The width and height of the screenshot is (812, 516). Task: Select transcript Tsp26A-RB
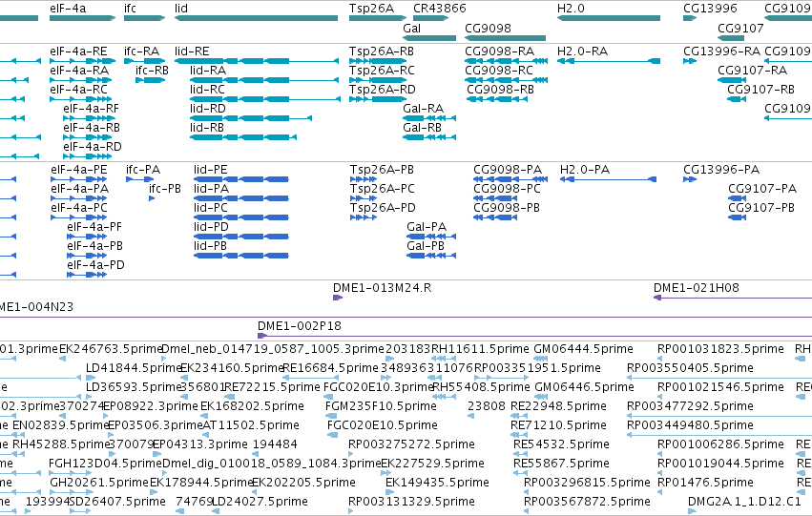[378, 61]
